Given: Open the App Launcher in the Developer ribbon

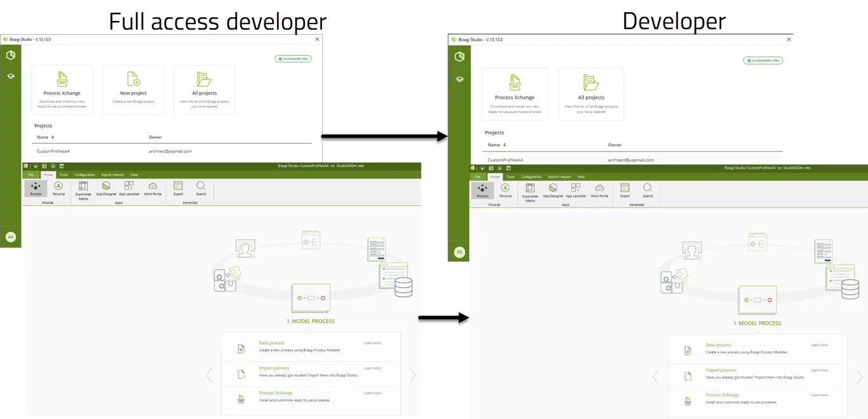Looking at the screenshot, I should pyautogui.click(x=576, y=190).
